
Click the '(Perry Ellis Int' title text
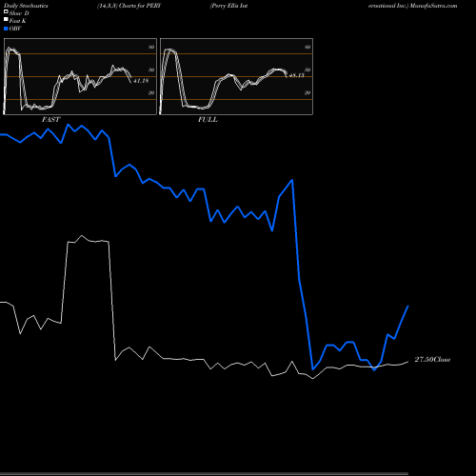pyautogui.click(x=228, y=6)
